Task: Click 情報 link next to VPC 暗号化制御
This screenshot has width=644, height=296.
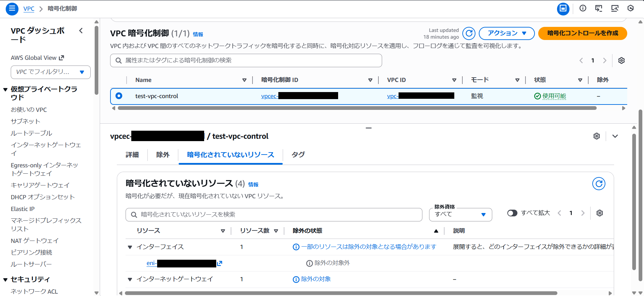Action: 198,34
